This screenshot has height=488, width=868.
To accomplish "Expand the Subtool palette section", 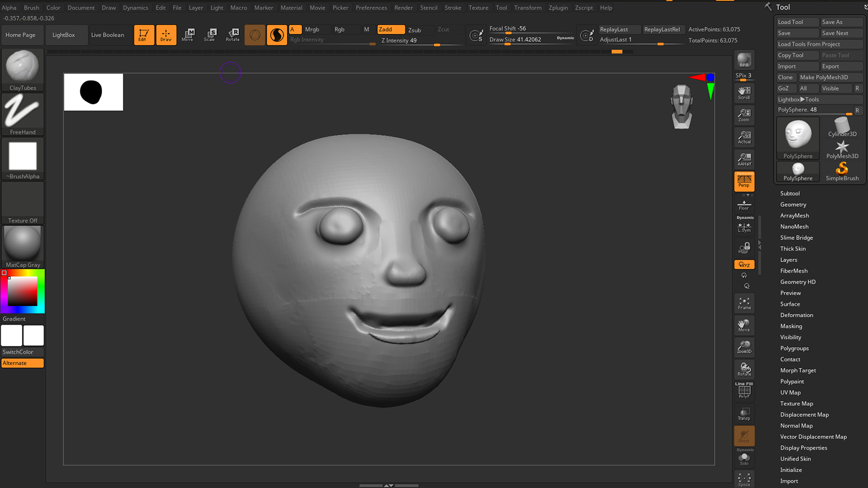I will click(x=790, y=193).
